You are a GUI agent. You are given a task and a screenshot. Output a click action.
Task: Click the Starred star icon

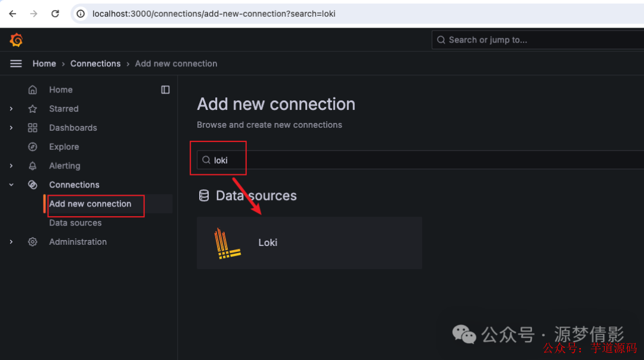coord(32,109)
